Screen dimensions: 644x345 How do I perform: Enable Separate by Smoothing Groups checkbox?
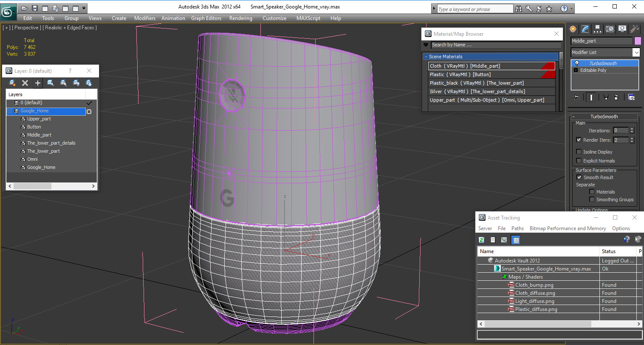592,200
